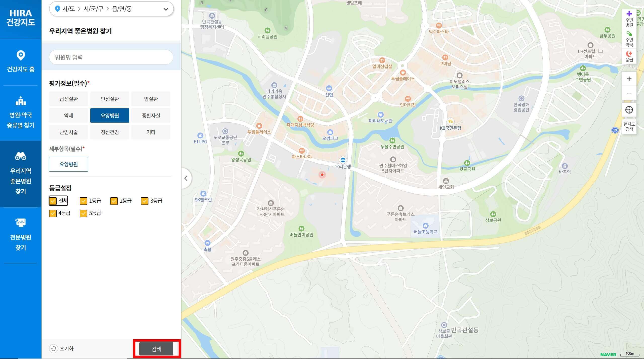Click the current location crosshair icon
644x359 pixels.
(x=629, y=110)
